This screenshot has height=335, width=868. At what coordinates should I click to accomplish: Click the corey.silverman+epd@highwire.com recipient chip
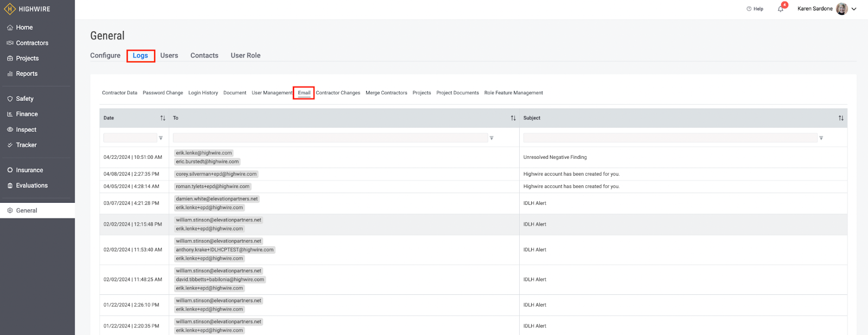[216, 174]
